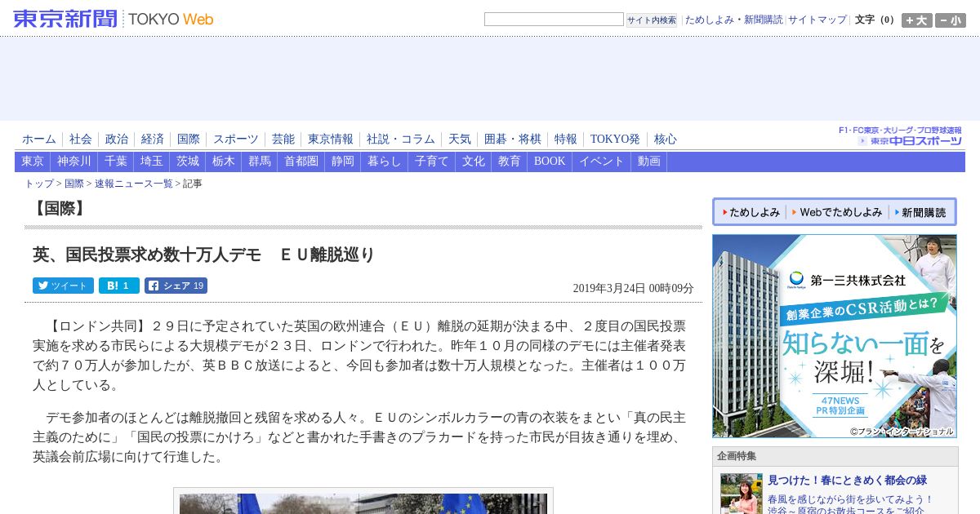Click 速報ニュース一覧 in the breadcrumb
The width and height of the screenshot is (980, 514).
click(x=134, y=184)
